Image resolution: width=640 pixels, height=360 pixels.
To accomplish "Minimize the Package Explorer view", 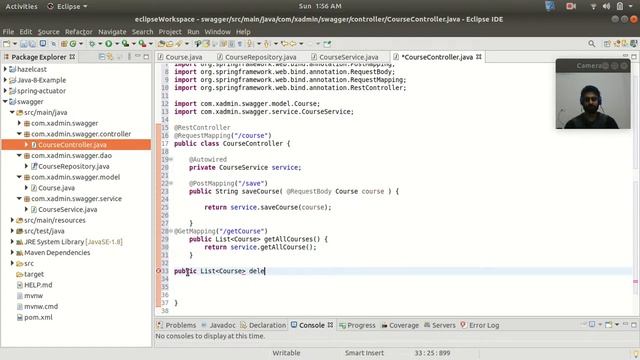I will (x=138, y=57).
